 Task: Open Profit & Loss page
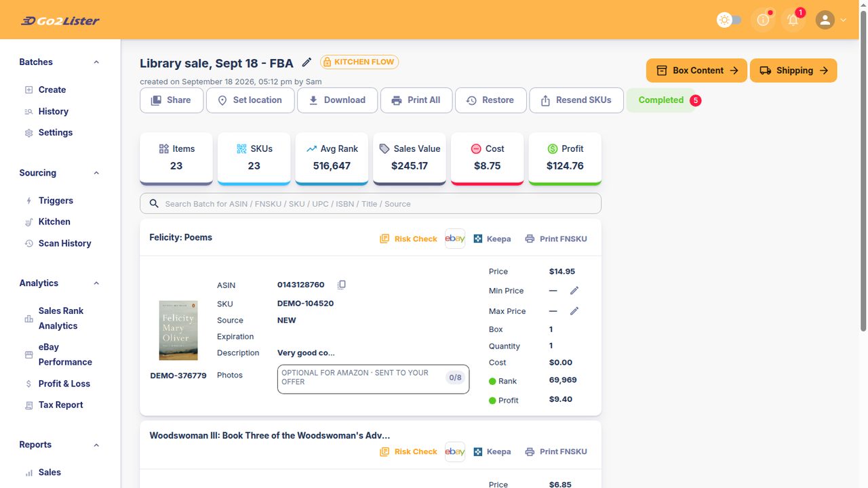[x=64, y=384]
